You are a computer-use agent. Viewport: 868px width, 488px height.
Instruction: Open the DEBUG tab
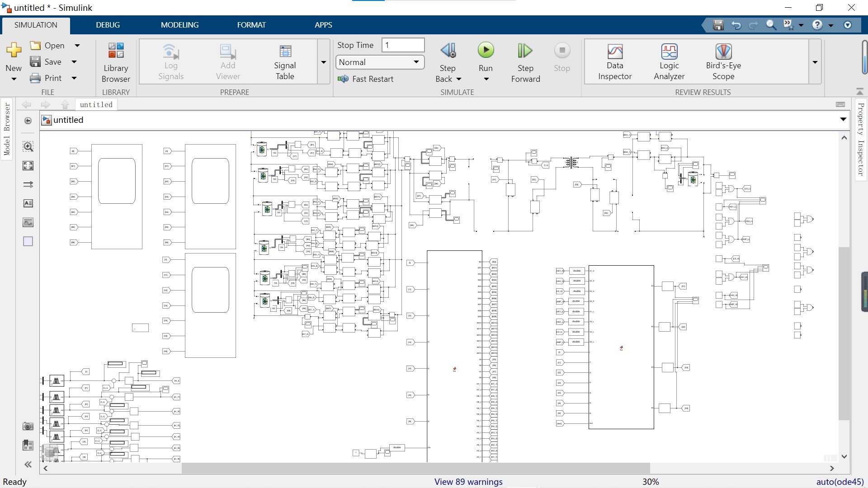[x=108, y=25]
